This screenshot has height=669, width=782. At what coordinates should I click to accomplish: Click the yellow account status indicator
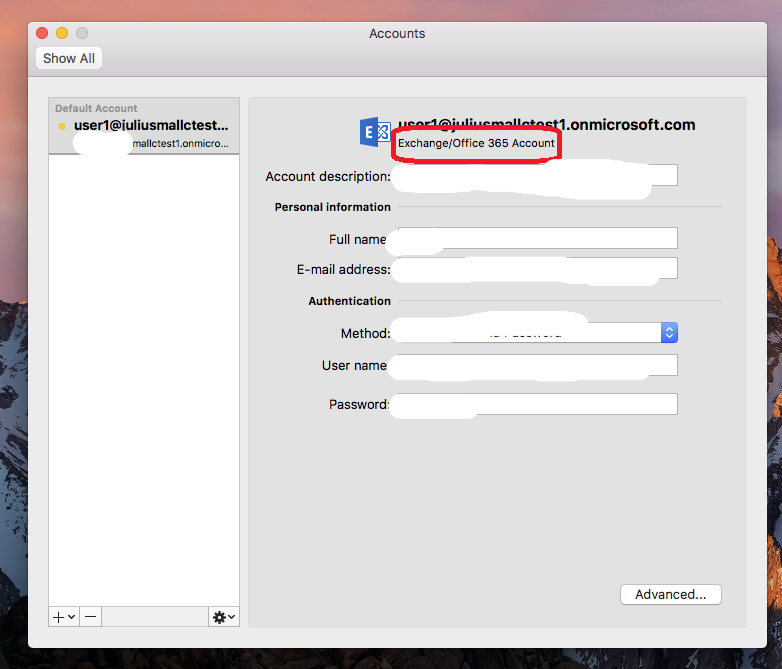point(62,126)
